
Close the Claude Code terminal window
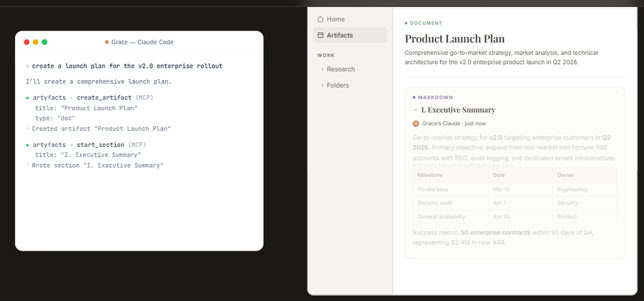tap(26, 42)
